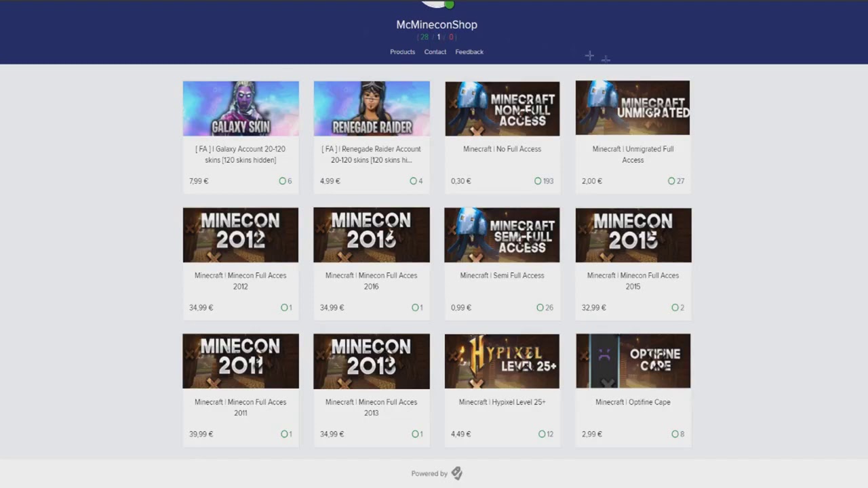Open the Hypixel Level 25+ banner

coord(502,361)
